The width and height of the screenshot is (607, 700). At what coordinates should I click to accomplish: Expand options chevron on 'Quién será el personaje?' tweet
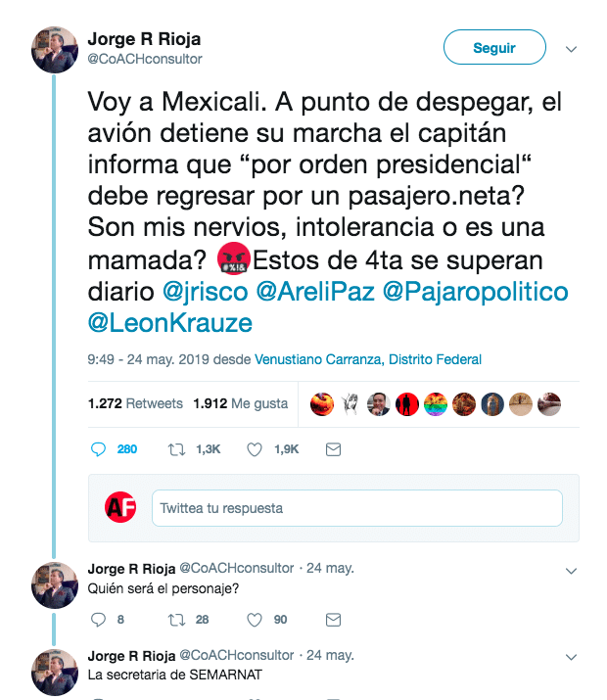(x=572, y=571)
